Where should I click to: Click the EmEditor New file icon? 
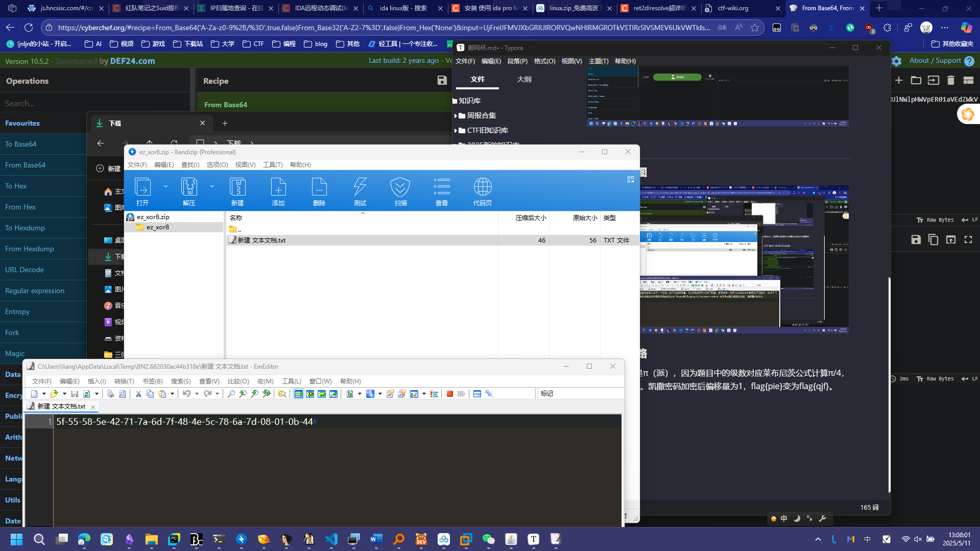tap(34, 394)
